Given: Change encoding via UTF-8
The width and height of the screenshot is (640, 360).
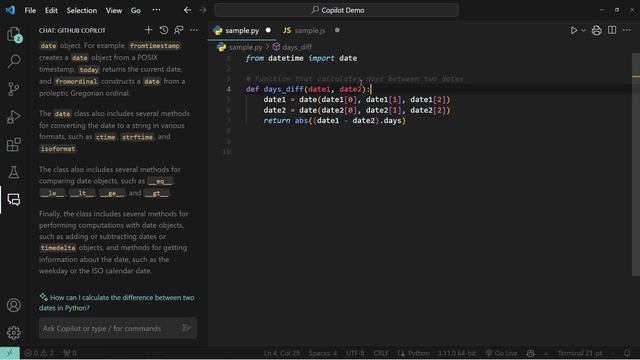Looking at the screenshot, I should tap(355, 353).
